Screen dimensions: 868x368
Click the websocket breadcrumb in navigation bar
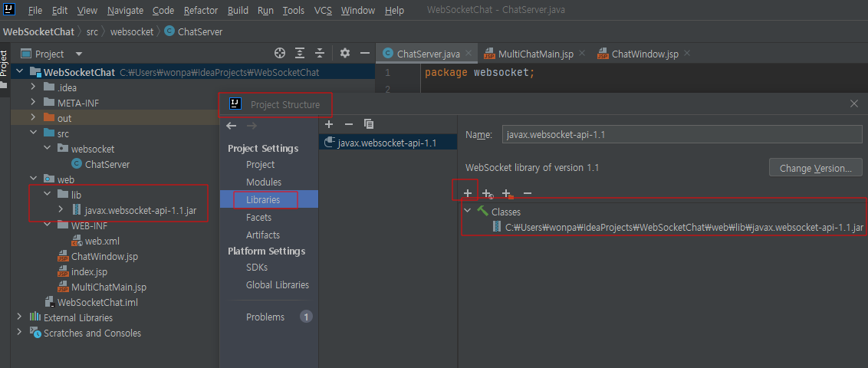pyautogui.click(x=132, y=31)
